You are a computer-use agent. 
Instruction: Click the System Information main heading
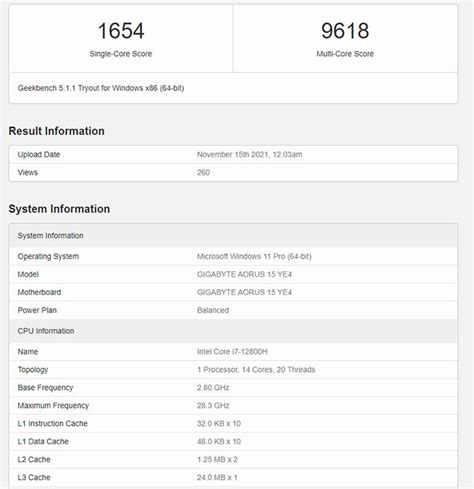(x=59, y=209)
